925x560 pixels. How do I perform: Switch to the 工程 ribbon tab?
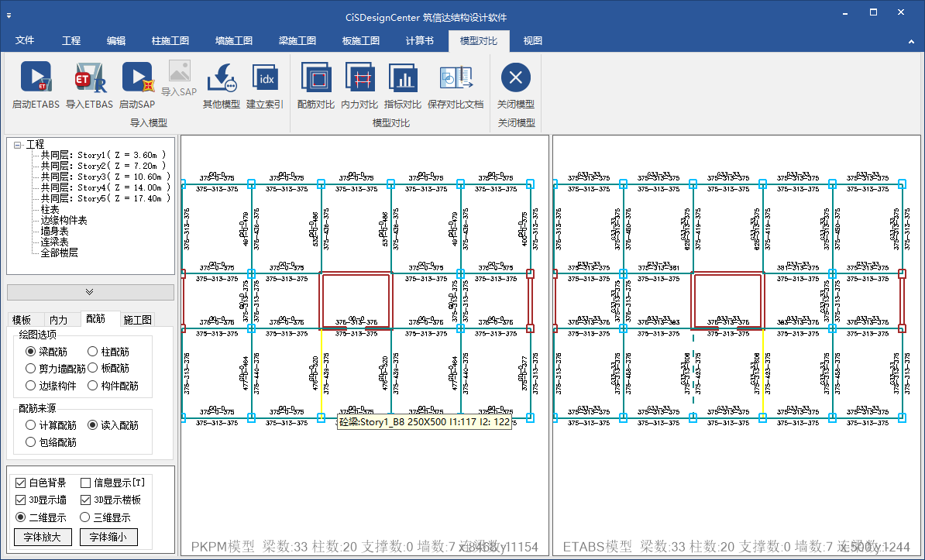coord(71,40)
